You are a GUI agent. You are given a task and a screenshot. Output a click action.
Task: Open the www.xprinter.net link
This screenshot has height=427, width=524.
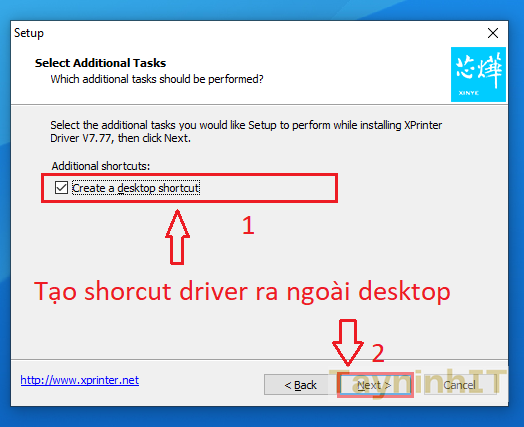point(80,380)
